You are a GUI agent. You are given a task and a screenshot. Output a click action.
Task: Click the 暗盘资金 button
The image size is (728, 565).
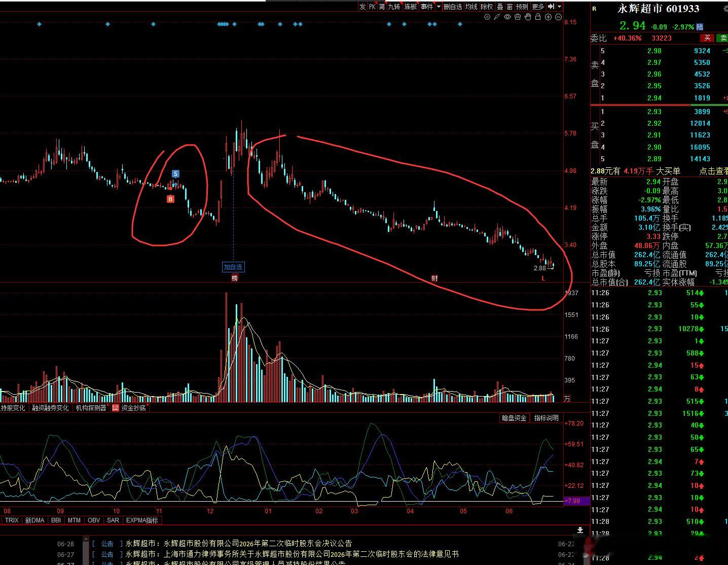[x=514, y=418]
